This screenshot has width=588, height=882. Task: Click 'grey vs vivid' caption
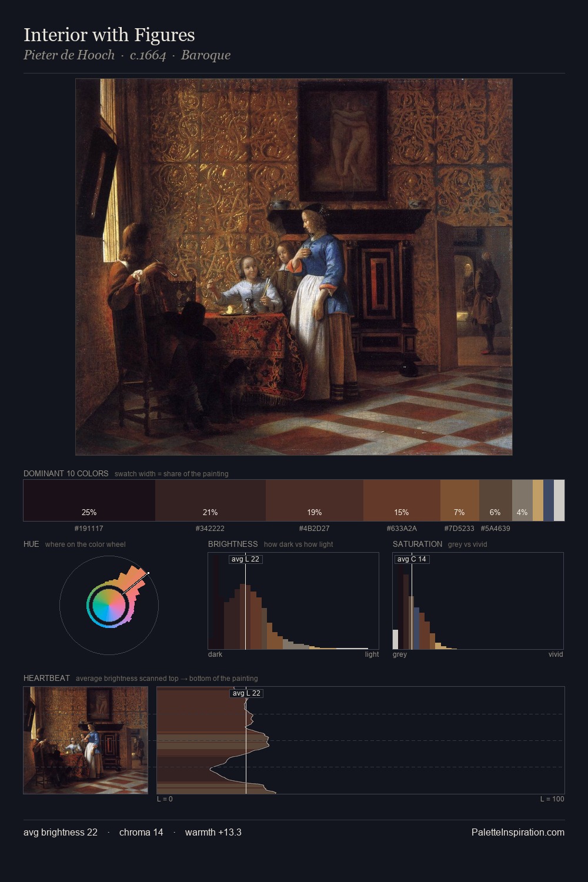[467, 544]
